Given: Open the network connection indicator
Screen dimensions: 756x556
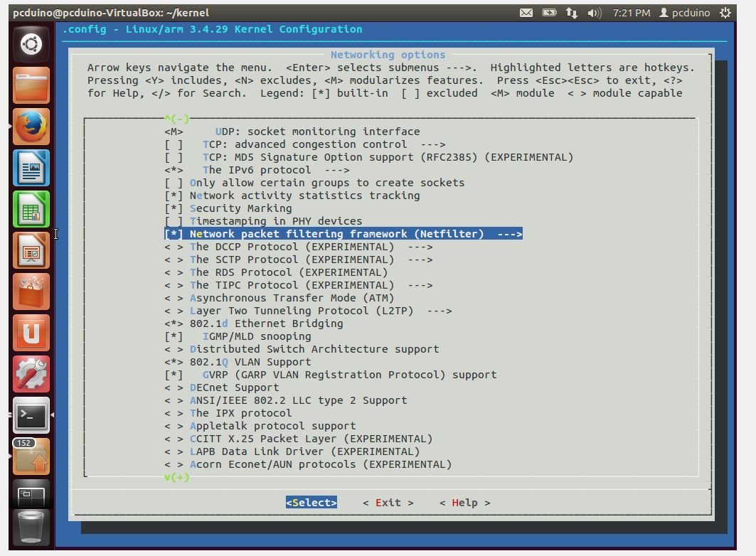Looking at the screenshot, I should click(571, 13).
